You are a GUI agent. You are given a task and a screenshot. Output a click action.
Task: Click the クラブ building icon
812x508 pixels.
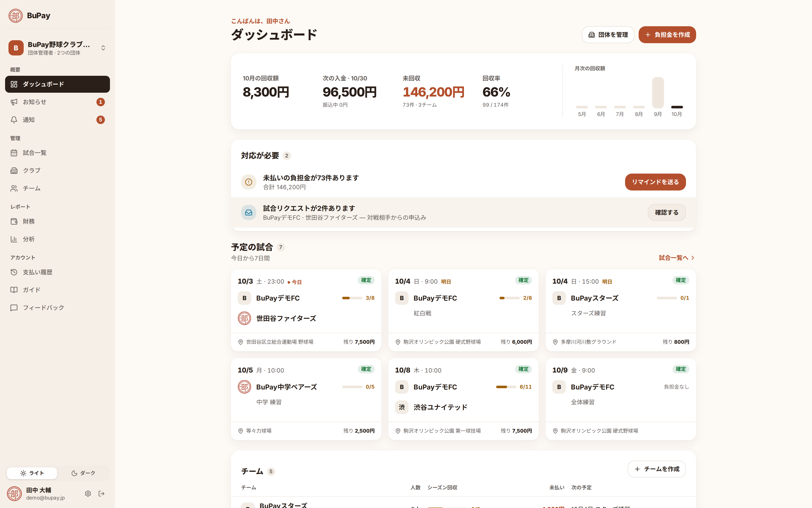click(14, 170)
